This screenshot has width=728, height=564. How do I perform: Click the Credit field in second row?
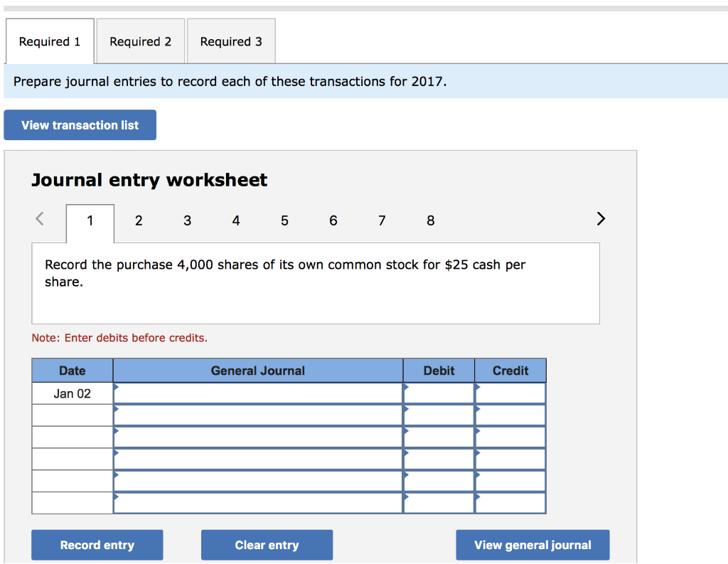[510, 415]
